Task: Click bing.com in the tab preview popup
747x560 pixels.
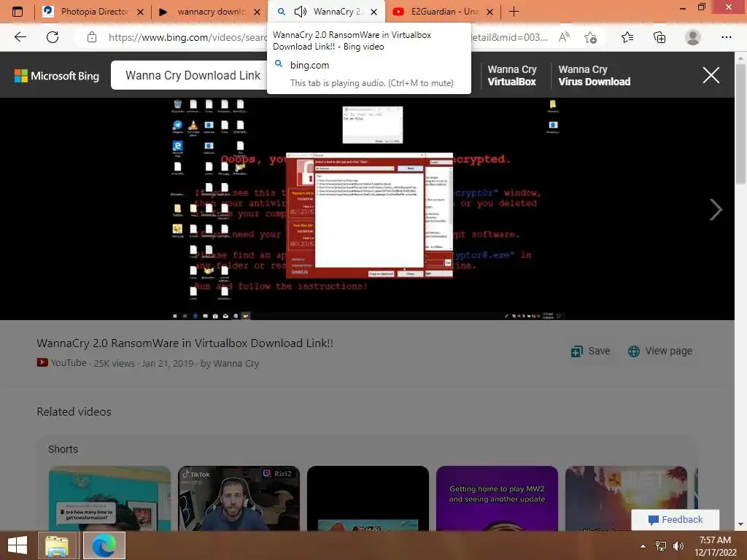Action: pos(309,65)
